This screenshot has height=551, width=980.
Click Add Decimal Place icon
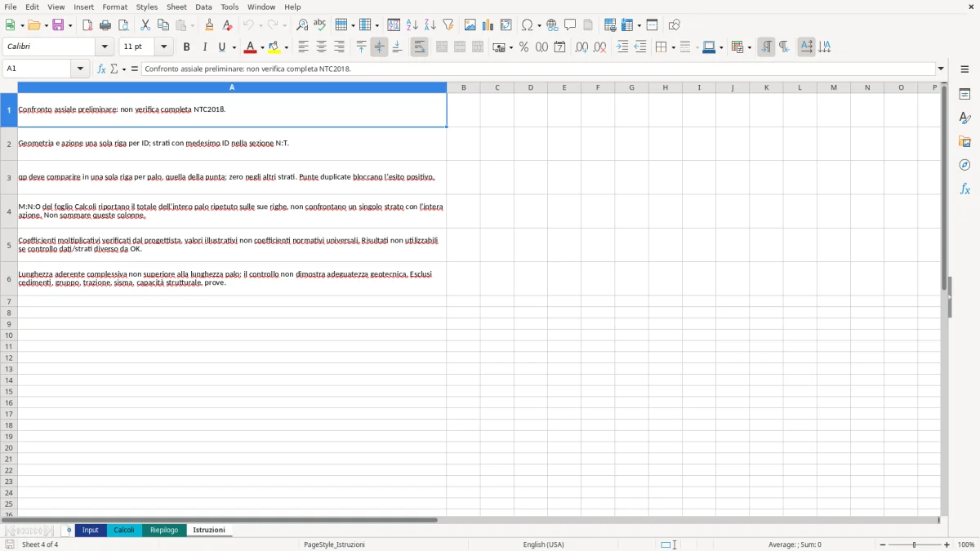pyautogui.click(x=582, y=47)
